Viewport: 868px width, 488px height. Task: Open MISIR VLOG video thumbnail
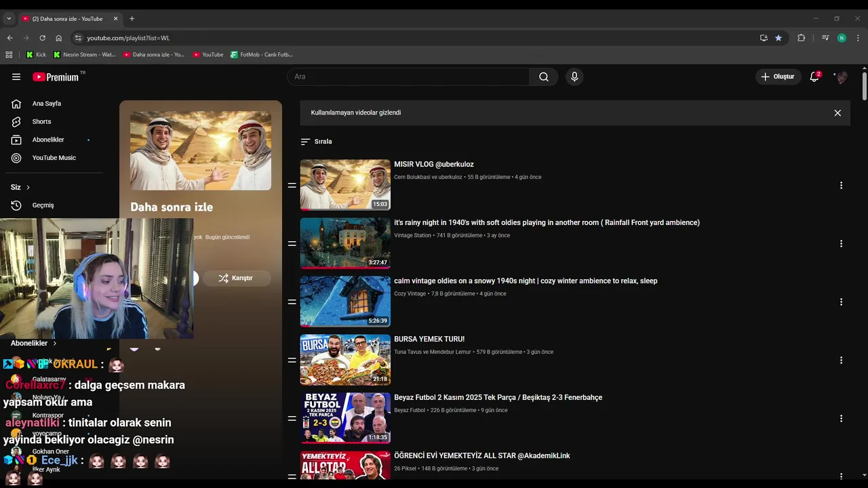coord(345,185)
